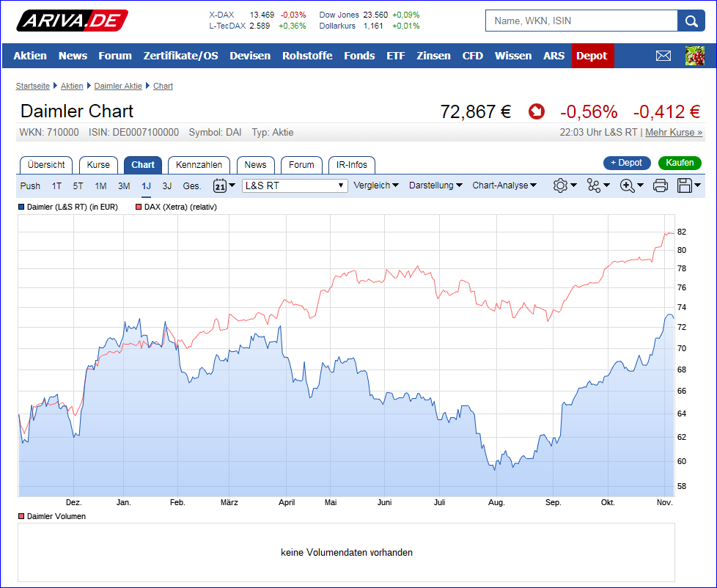The width and height of the screenshot is (717, 588).
Task: Click red price-trend arrow icon
Action: [x=537, y=111]
